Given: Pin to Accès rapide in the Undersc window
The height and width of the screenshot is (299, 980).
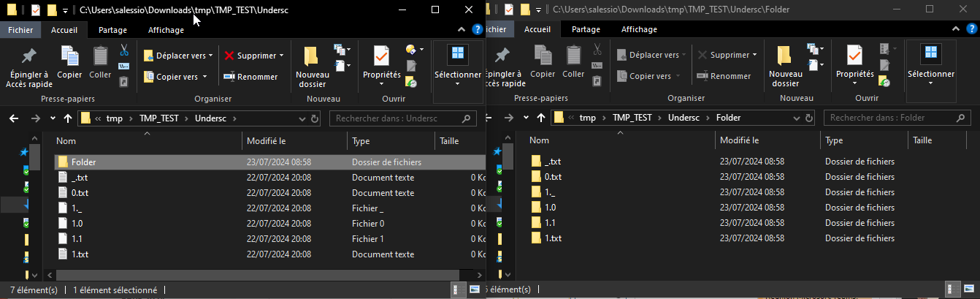Looking at the screenshot, I should [x=28, y=67].
